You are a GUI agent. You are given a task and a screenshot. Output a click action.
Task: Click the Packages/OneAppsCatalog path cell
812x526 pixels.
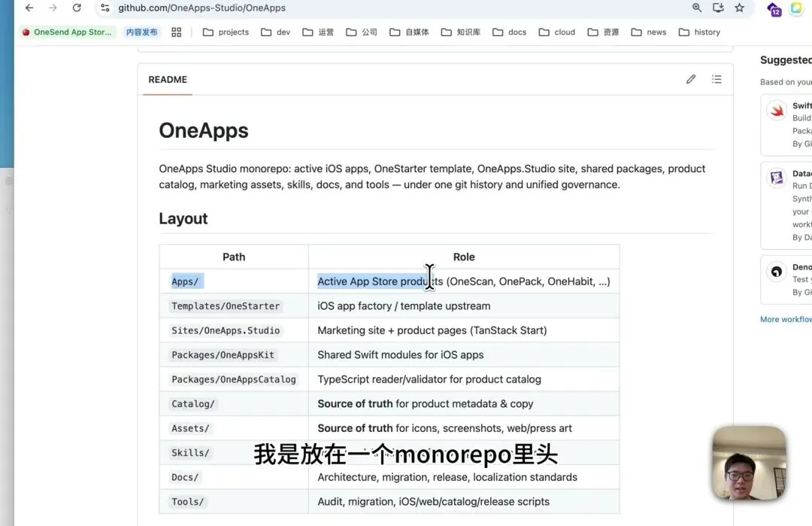point(234,379)
